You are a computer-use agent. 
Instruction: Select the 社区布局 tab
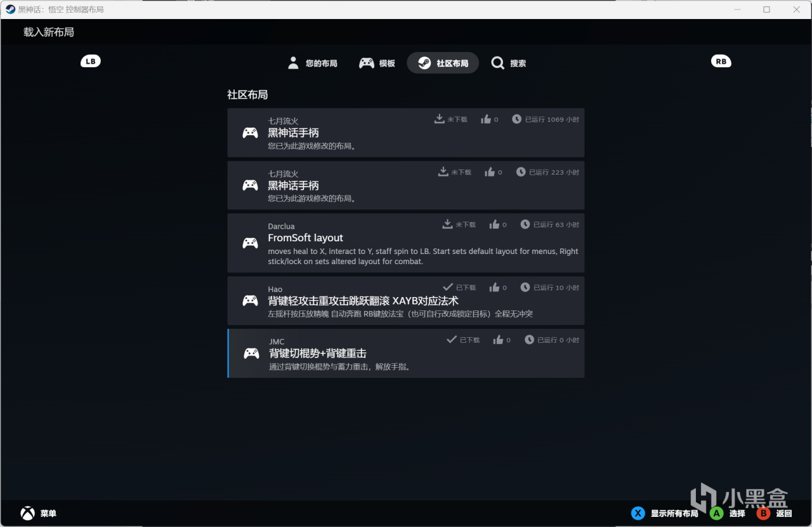pyautogui.click(x=443, y=63)
